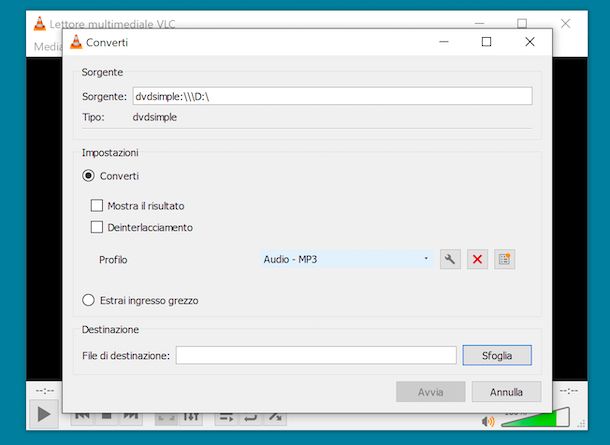
Task: Click remaining time display in VLC window
Action: click(x=569, y=391)
